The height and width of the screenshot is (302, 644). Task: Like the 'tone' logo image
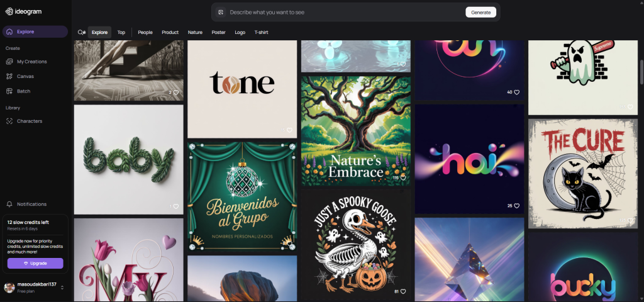coord(290,130)
